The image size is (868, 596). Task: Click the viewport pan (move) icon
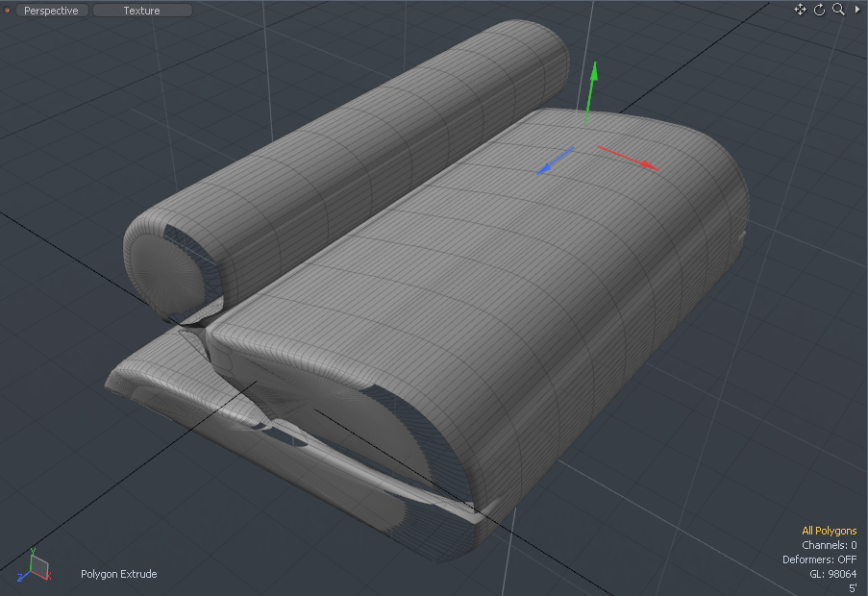[800, 10]
